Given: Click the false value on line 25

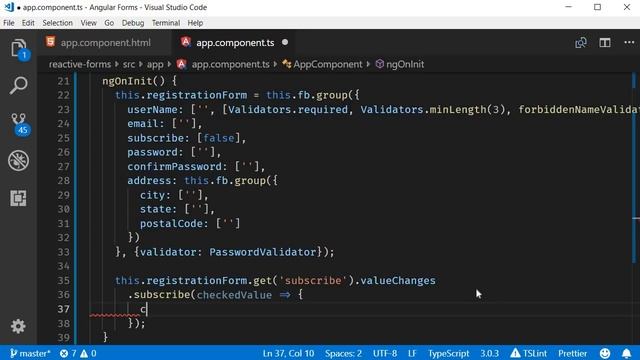Looking at the screenshot, I should tap(218, 138).
